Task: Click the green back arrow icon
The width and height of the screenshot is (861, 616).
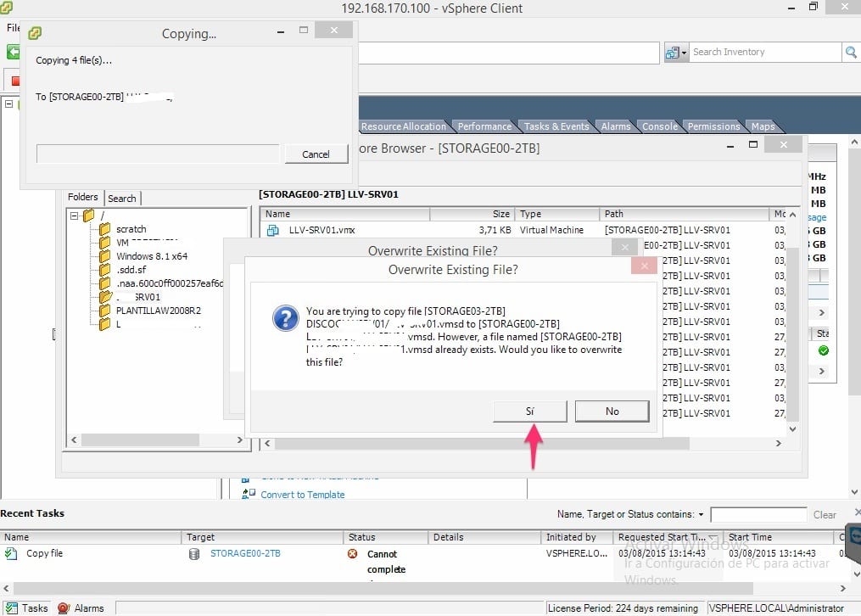Action: (13, 52)
